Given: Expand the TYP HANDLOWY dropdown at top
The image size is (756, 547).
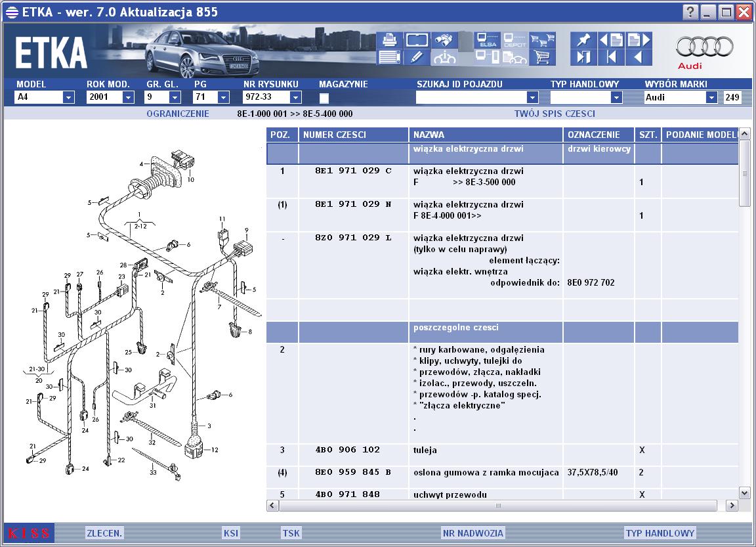Looking at the screenshot, I should point(616,97).
